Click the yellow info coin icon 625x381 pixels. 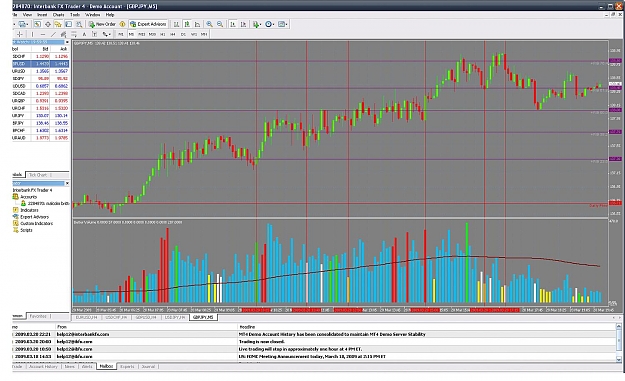pos(122,24)
